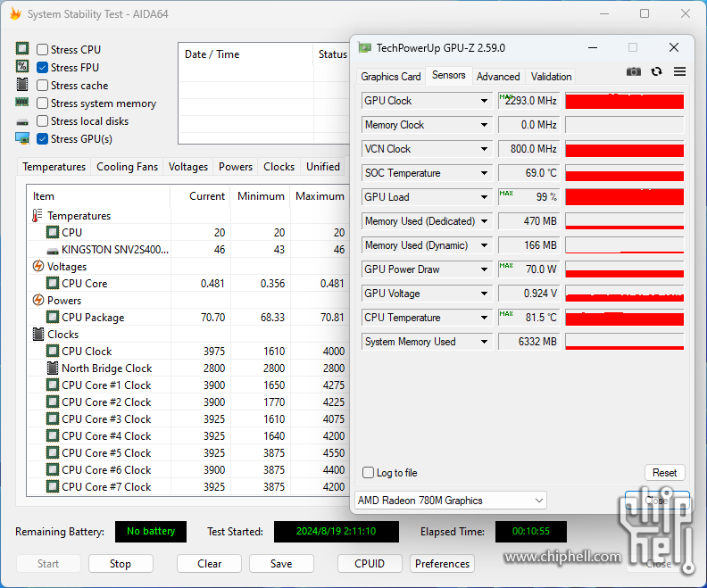This screenshot has height=588, width=707.
Task: Click the Powers lightning icon in the tree
Action: [x=38, y=300]
